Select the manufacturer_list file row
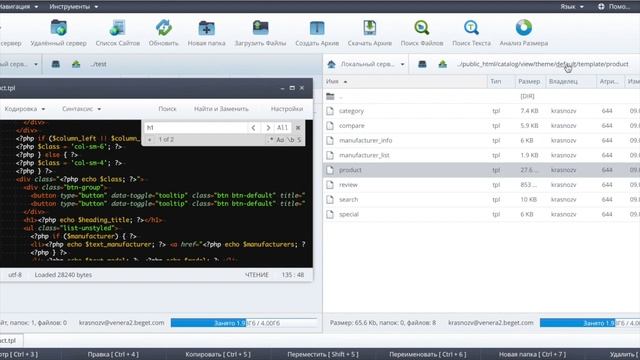This screenshot has width=640, height=360. pyautogui.click(x=482, y=155)
